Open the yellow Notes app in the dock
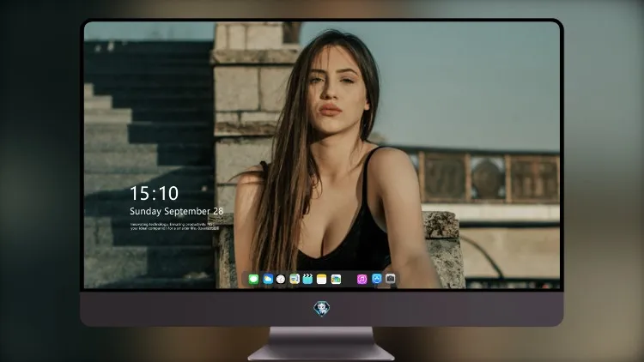644x362 pixels. pyautogui.click(x=322, y=279)
